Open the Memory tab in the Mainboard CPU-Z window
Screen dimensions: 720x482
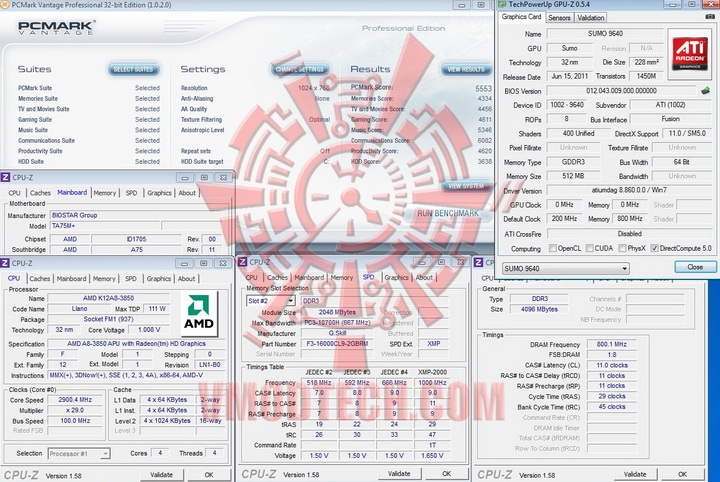coord(105,193)
